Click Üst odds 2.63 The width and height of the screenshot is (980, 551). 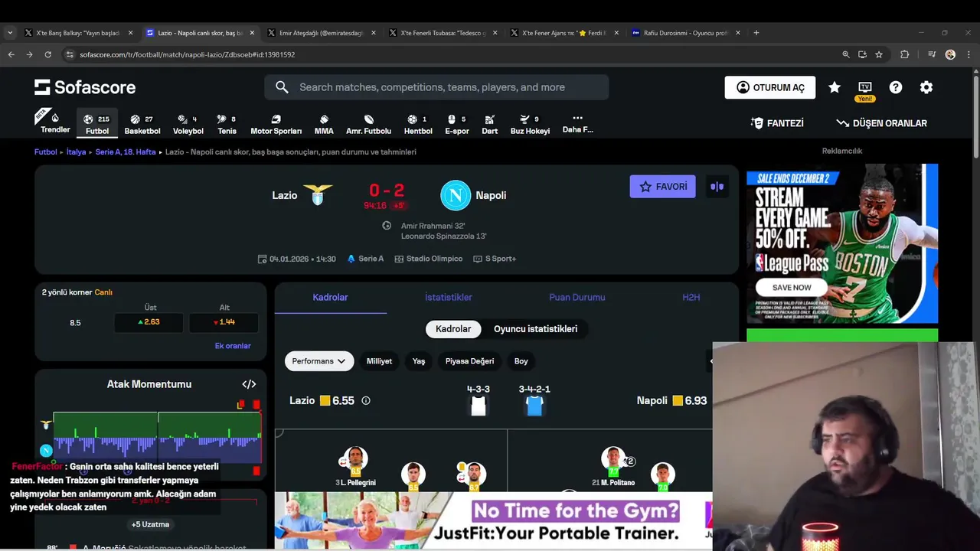click(149, 322)
